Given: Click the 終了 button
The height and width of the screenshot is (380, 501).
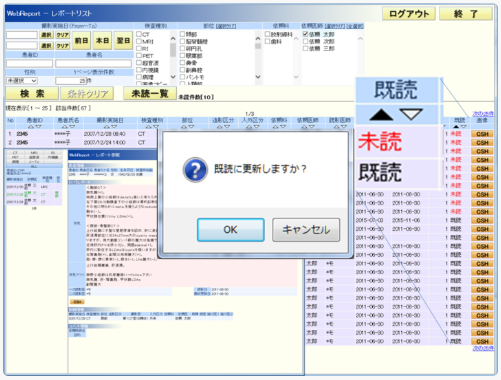Looking at the screenshot, I should [x=466, y=14].
